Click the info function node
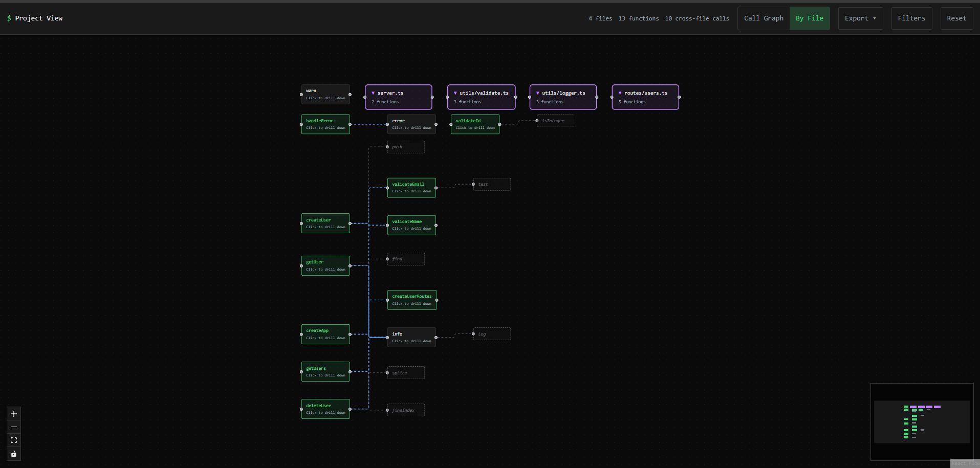 point(411,338)
